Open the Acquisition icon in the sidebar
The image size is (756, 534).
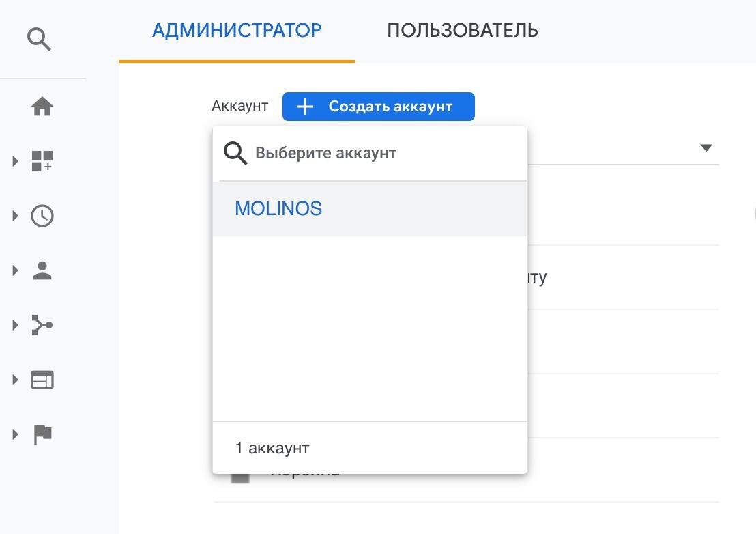pyautogui.click(x=42, y=326)
